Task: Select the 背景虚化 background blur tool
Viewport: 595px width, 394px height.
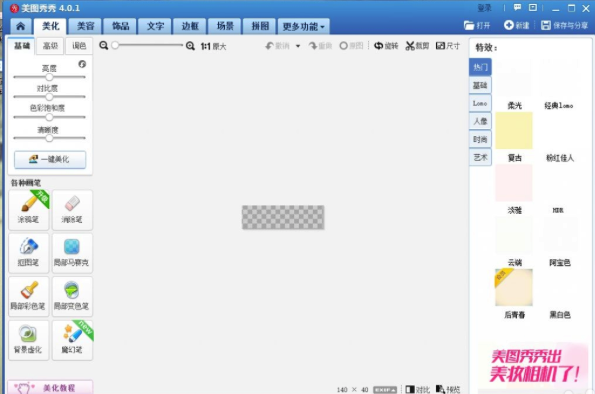Action: [29, 340]
